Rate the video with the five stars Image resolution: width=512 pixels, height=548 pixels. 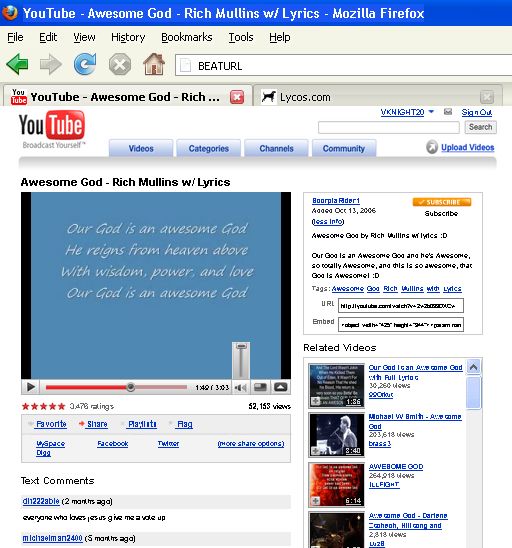point(43,406)
